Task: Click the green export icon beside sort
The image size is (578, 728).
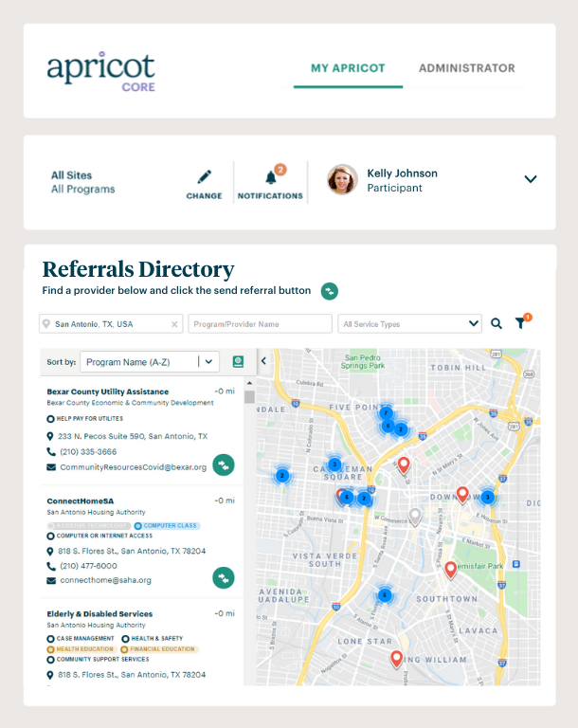Action: coord(238,361)
